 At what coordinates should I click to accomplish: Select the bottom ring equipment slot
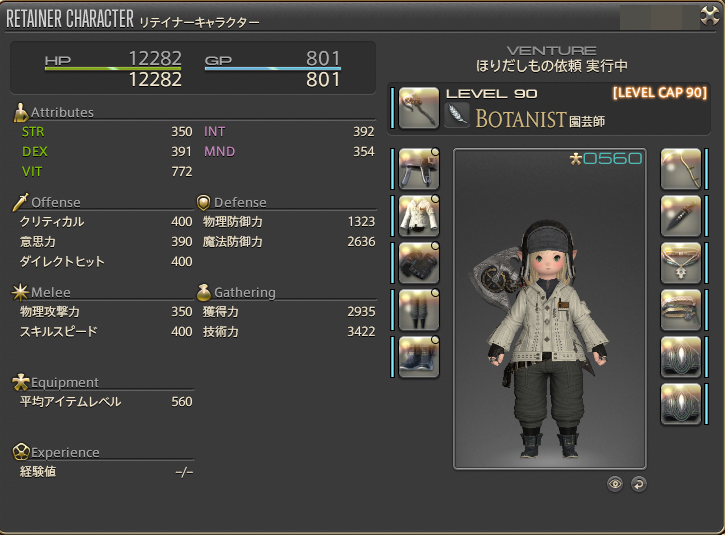click(x=681, y=404)
